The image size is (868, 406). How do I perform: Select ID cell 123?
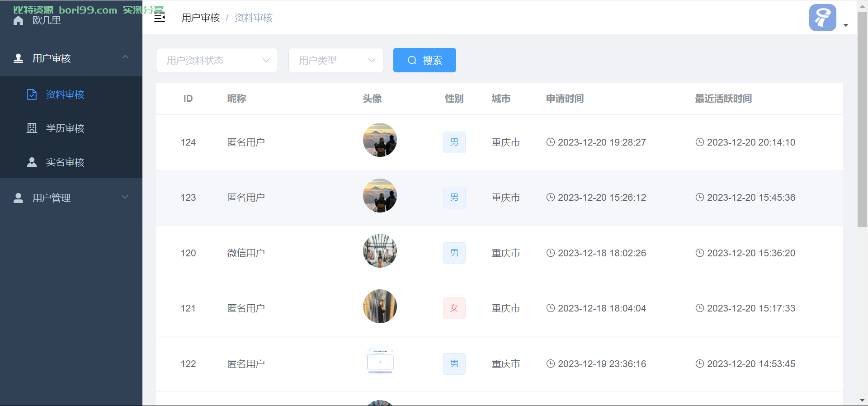(x=188, y=198)
